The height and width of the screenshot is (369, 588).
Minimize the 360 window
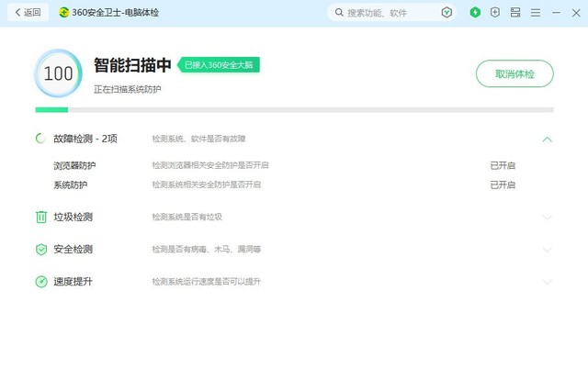coord(556,13)
